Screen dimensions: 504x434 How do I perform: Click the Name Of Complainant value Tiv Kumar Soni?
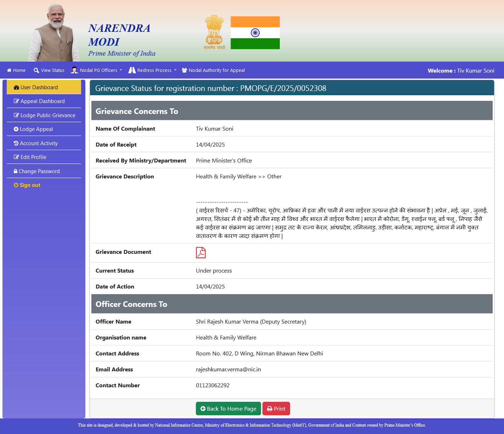point(215,129)
